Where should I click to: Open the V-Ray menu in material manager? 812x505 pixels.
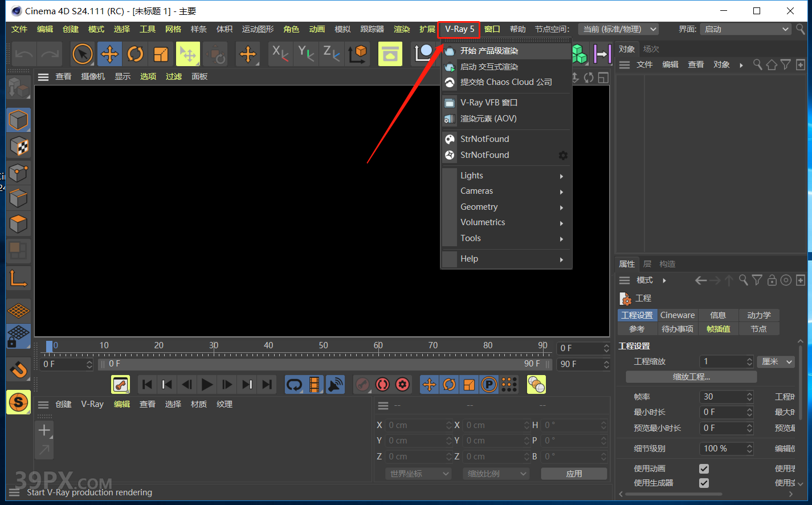(92, 404)
